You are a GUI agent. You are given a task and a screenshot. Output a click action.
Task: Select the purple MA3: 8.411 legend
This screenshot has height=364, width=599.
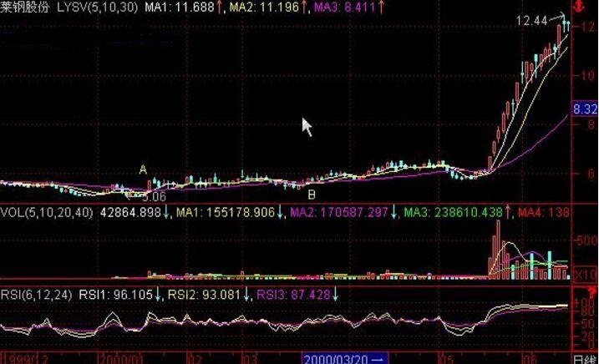click(x=344, y=8)
